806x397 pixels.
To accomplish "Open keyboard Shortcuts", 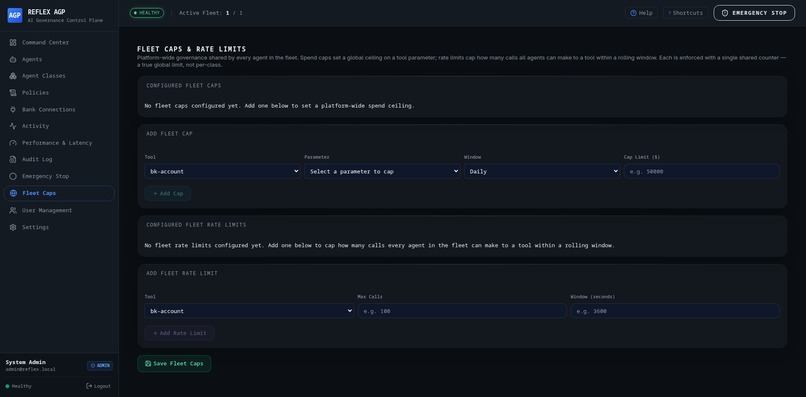I will click(685, 13).
